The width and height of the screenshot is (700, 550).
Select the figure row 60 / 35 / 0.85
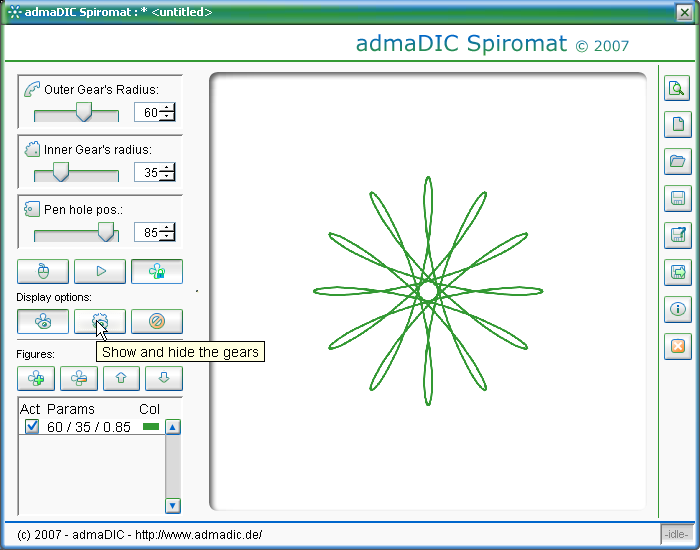[x=92, y=427]
